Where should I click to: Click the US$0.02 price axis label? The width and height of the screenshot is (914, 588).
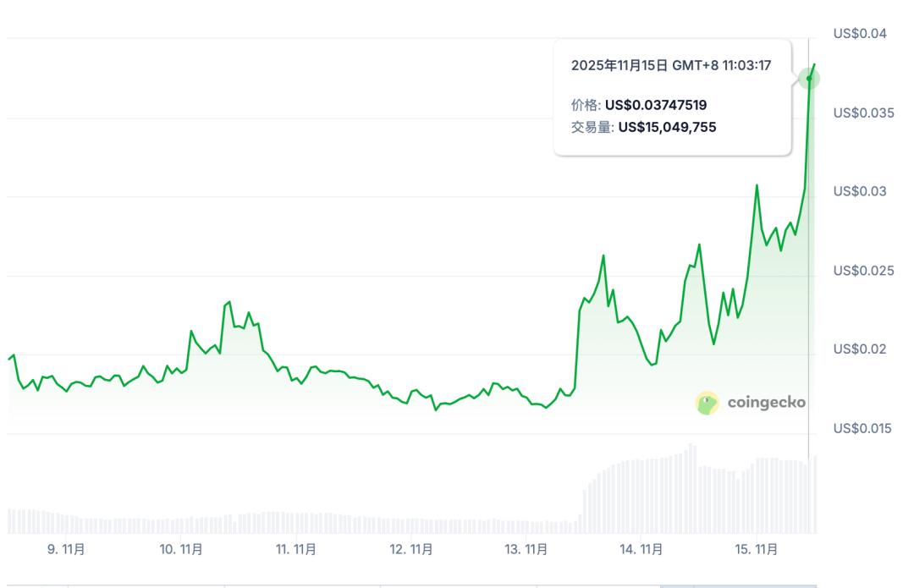[x=860, y=349]
